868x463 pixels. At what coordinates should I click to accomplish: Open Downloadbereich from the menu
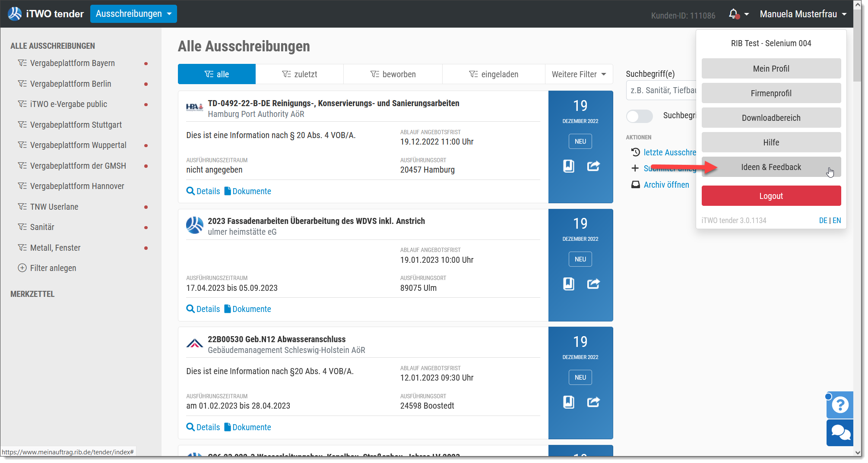point(771,118)
